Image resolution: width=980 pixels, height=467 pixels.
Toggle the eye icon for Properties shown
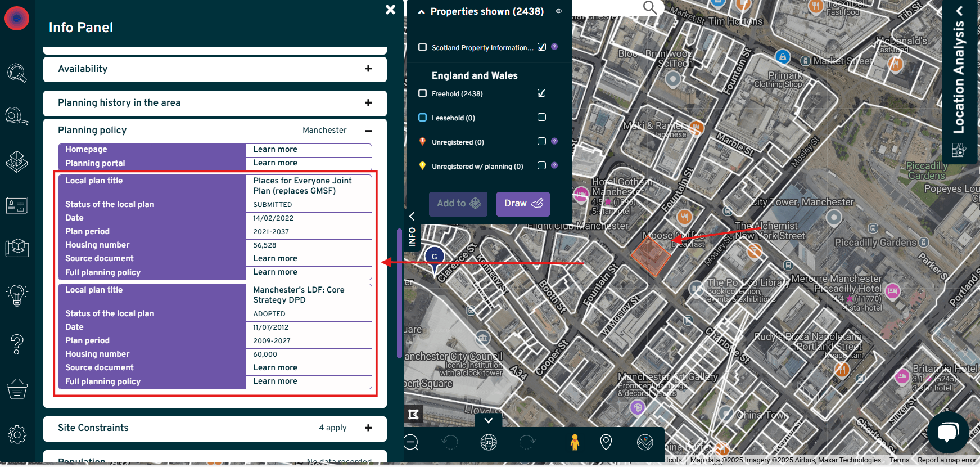[558, 11]
